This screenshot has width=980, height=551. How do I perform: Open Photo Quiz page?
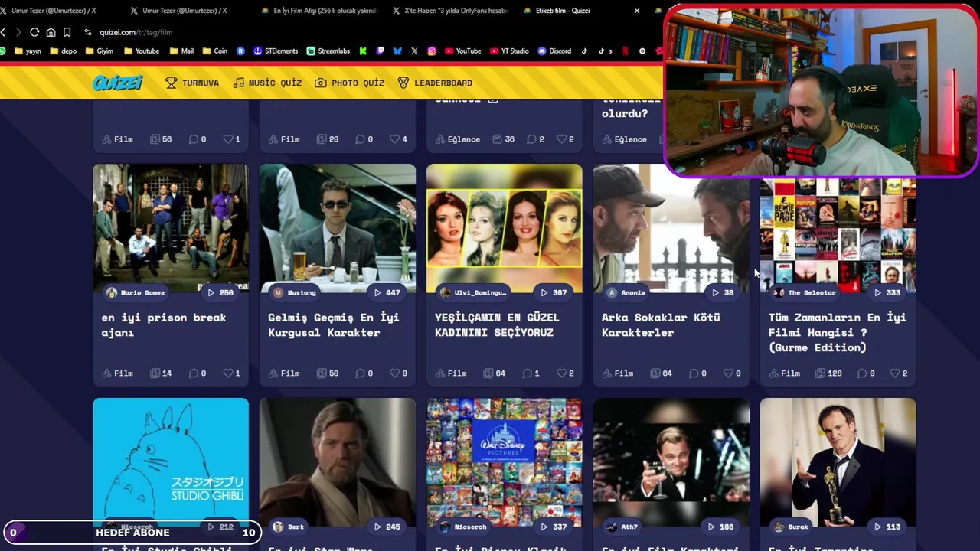click(x=349, y=83)
